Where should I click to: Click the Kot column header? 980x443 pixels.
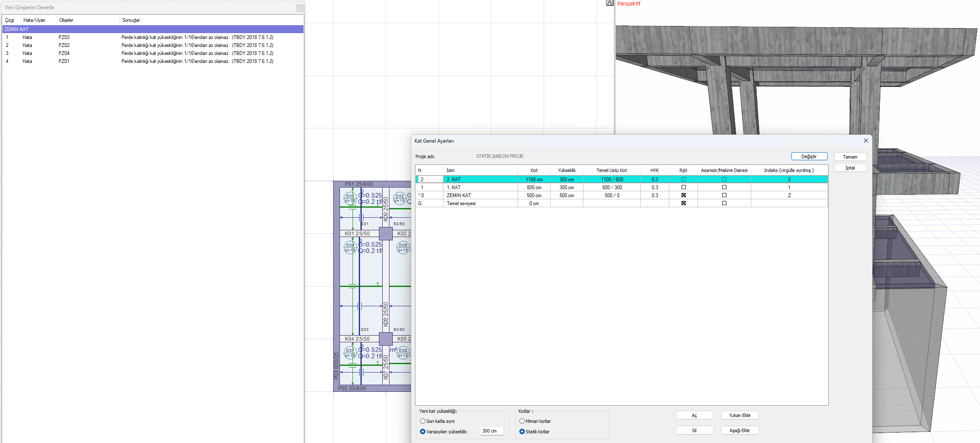pos(534,170)
